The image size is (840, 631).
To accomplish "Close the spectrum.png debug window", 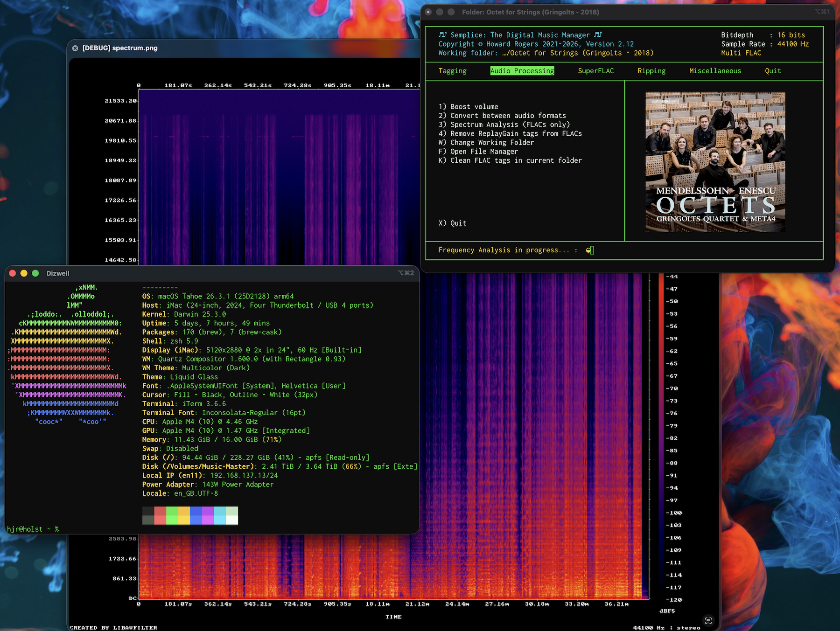I will [x=75, y=48].
